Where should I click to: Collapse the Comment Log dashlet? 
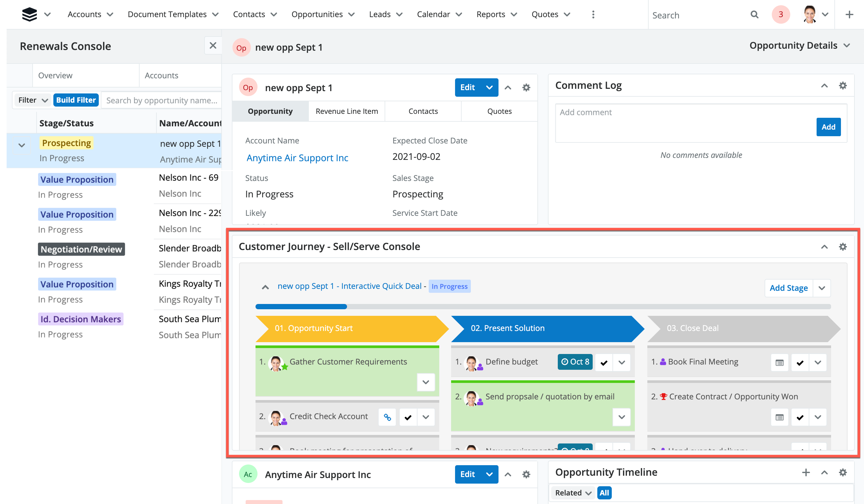pos(824,86)
